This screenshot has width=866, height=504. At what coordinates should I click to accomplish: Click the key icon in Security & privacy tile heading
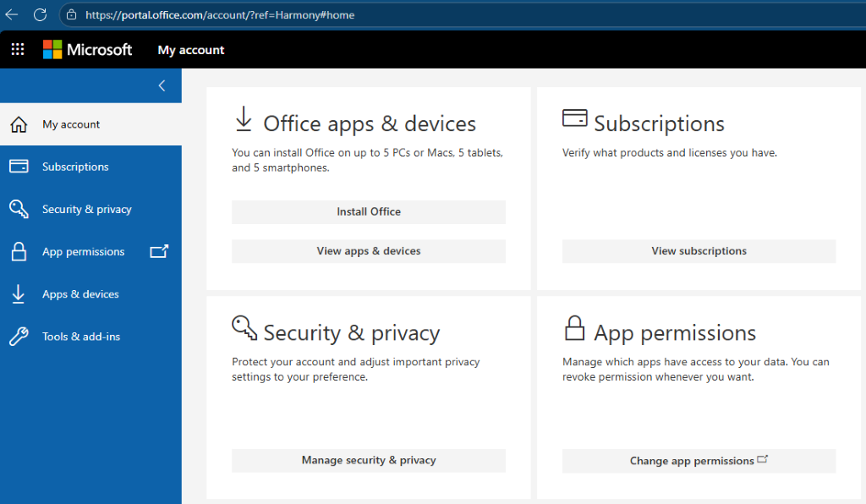click(244, 327)
